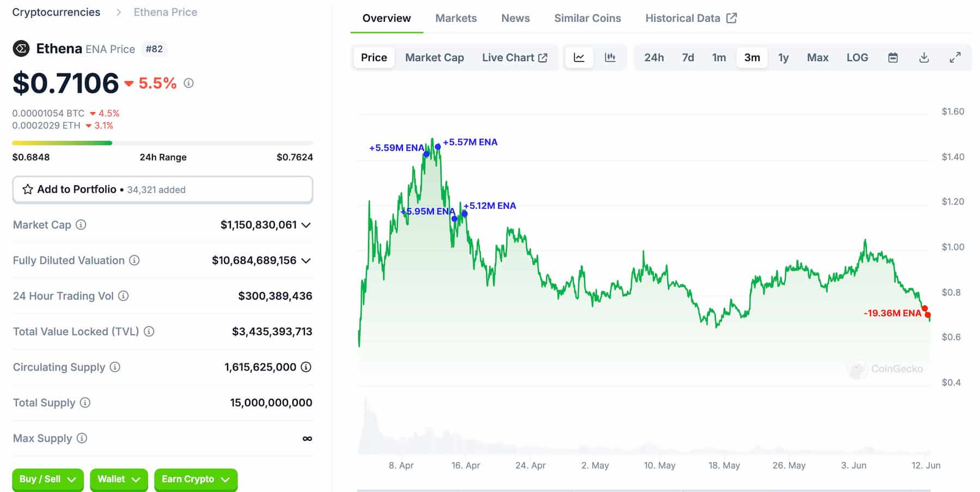Click the star icon in Add to Portfolio
Image resolution: width=980 pixels, height=492 pixels.
tap(27, 190)
